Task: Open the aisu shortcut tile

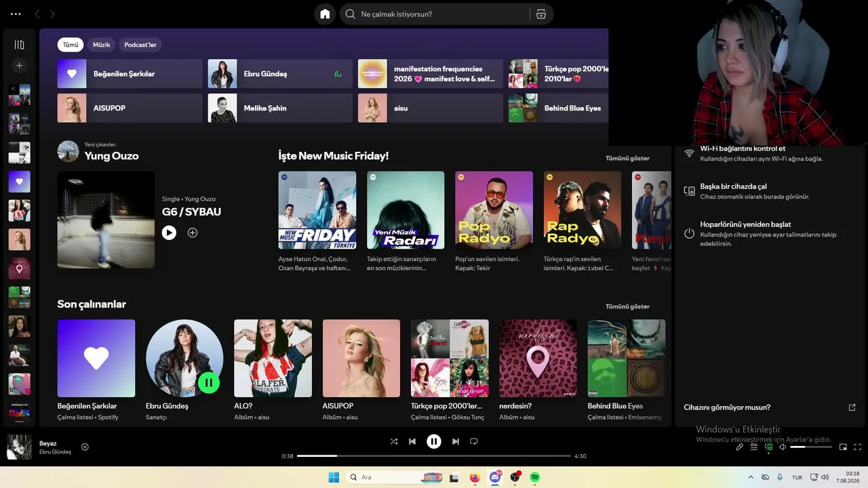Action: (x=431, y=108)
